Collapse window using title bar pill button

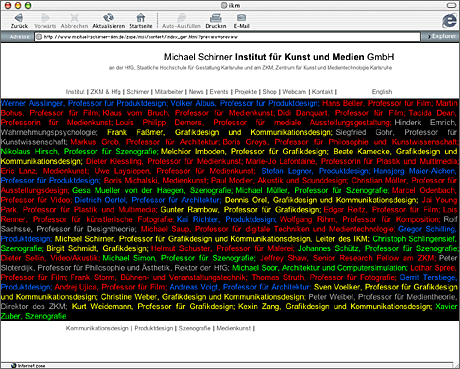tap(451, 5)
